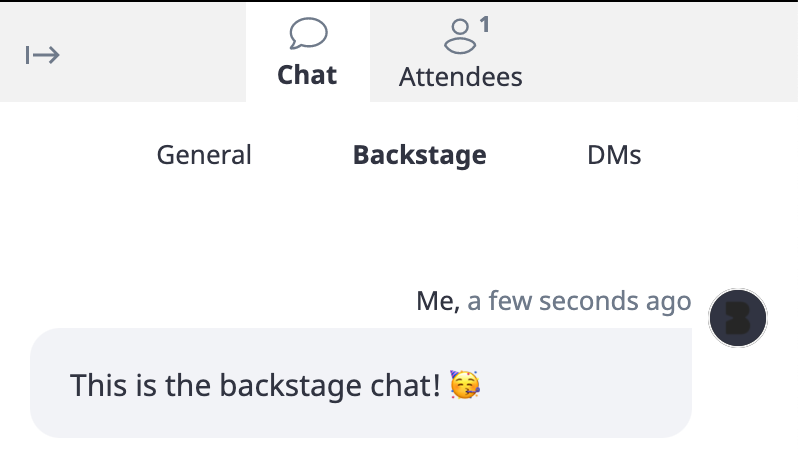Viewport: 798px width, 460px height.
Task: Select the backstage chat message bubble
Action: 361,383
